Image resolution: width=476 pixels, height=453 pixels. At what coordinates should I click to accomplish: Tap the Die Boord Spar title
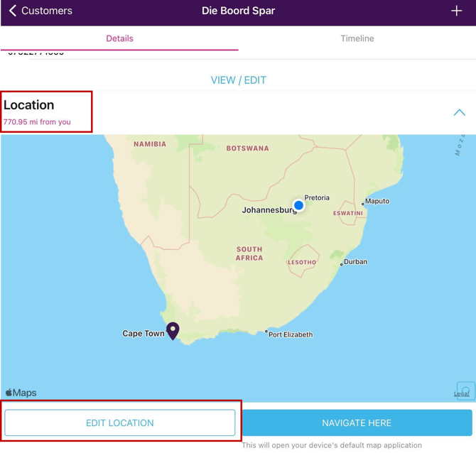click(238, 11)
